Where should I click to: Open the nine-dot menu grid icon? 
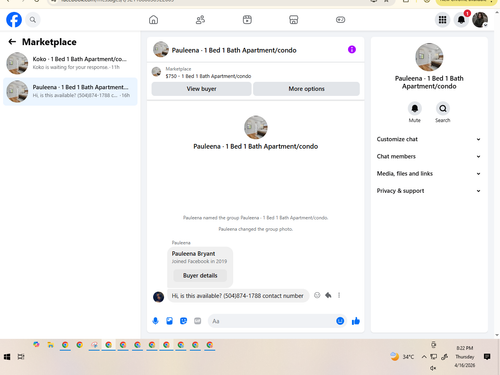coord(442,20)
